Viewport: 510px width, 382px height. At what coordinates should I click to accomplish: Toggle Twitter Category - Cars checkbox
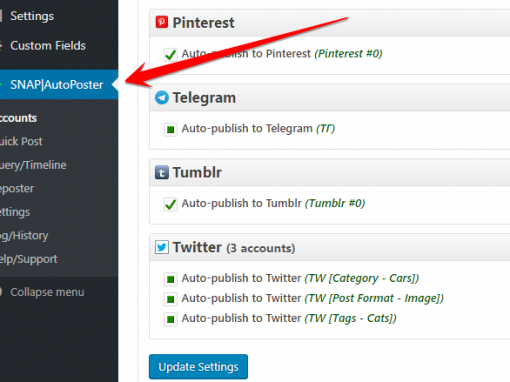pos(170,279)
